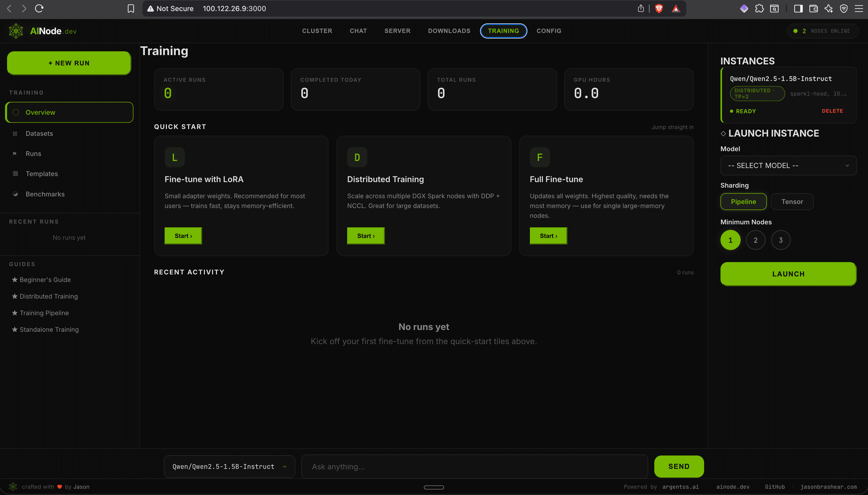Start Distributed Training quick start
Screen dimensions: 868x495
pos(366,236)
